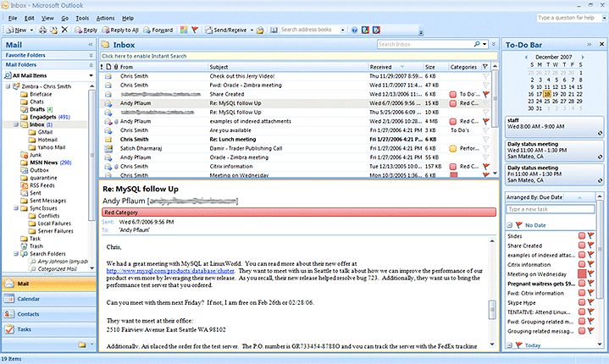
Task: Click the Print icon in the toolbar
Action: (x=42, y=30)
